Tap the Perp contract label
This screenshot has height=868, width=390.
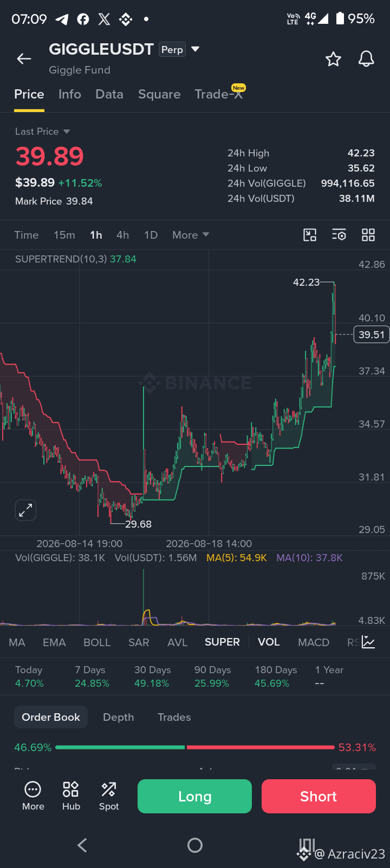pyautogui.click(x=172, y=50)
